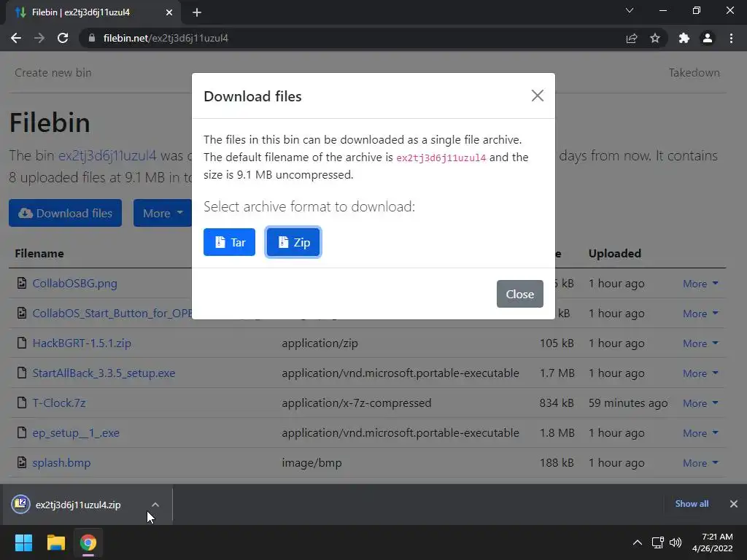Expand More menu for CollabOSBG.png row
747x560 pixels.
[x=700, y=284]
